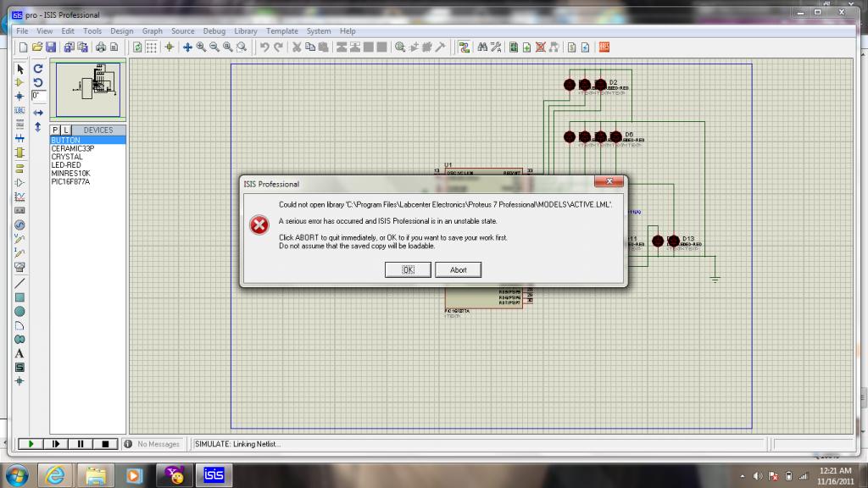Viewport: 868px width, 488px height.
Task: Open Windows Explorer folder on taskbar
Action: point(95,475)
